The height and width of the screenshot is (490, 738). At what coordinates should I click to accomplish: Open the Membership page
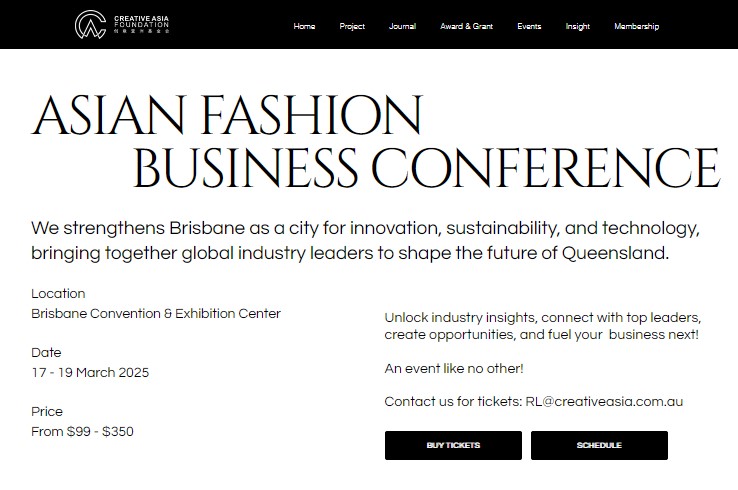[636, 26]
